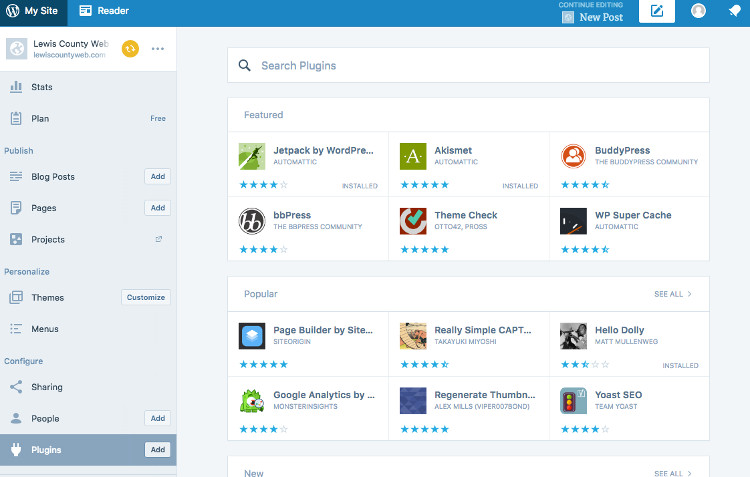Image resolution: width=750 pixels, height=477 pixels.
Task: Expand Popular plugins with See All
Action: pyautogui.click(x=673, y=294)
